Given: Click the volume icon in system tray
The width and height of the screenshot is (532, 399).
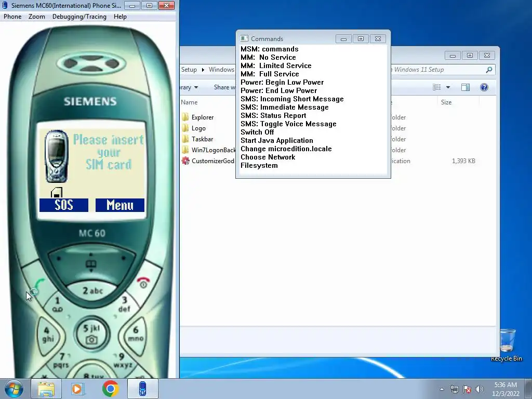Looking at the screenshot, I should [x=479, y=389].
